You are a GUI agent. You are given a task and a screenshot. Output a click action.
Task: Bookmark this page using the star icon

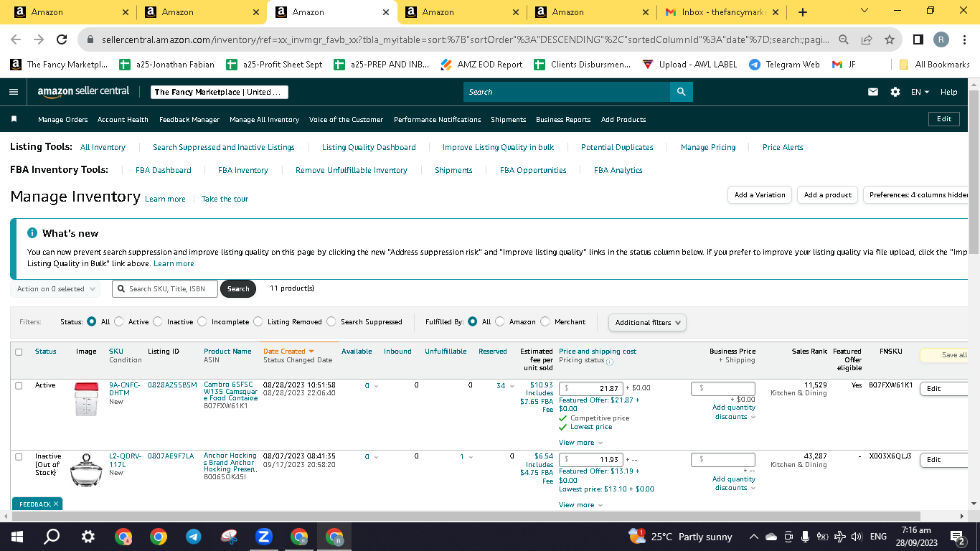coord(890,40)
